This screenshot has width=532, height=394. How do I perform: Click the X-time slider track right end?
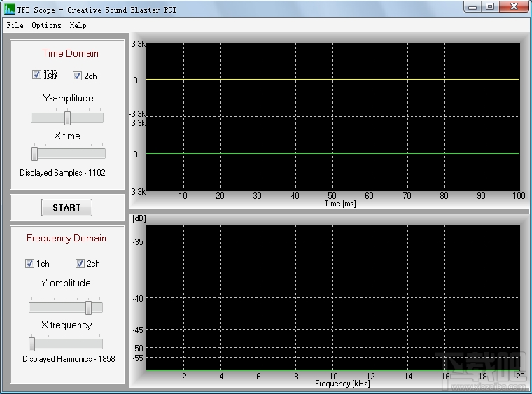coord(101,153)
